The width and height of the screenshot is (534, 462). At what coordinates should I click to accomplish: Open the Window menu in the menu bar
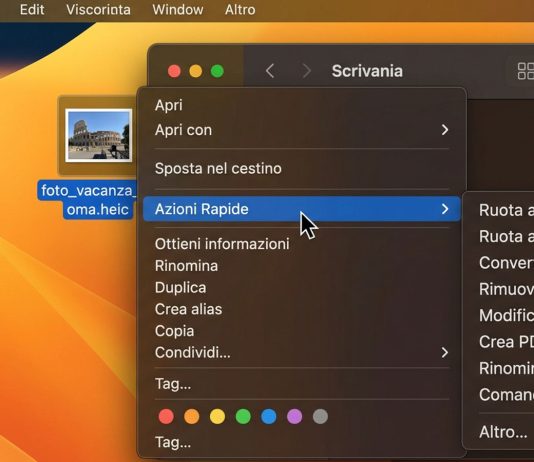[x=178, y=10]
